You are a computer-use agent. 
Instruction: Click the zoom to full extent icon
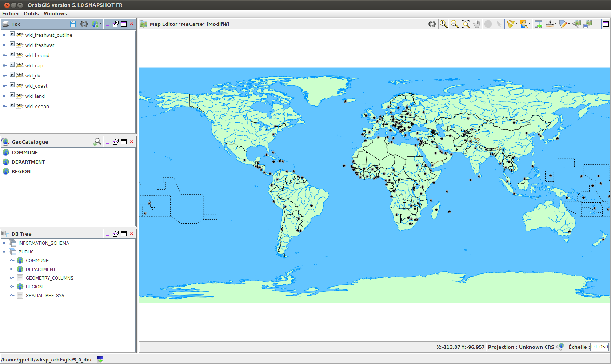pos(466,24)
